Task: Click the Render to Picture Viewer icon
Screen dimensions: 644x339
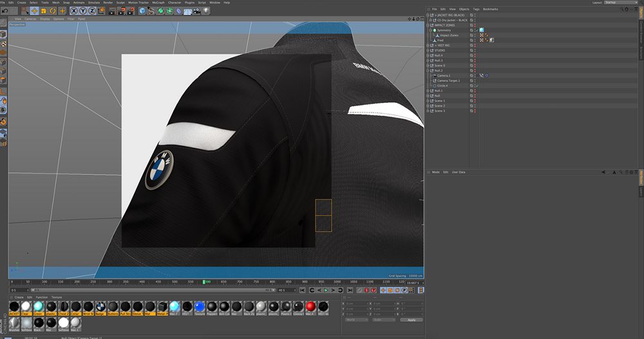Action: pyautogui.click(x=122, y=11)
